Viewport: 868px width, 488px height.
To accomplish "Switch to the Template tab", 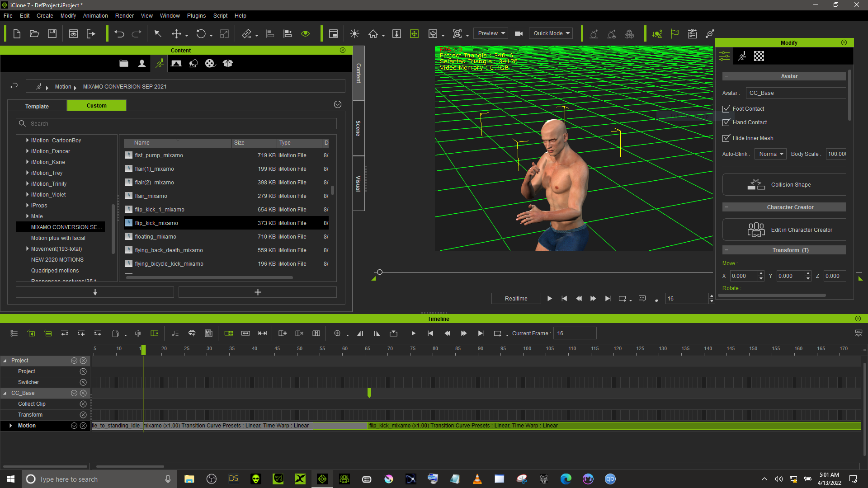I will (x=37, y=107).
